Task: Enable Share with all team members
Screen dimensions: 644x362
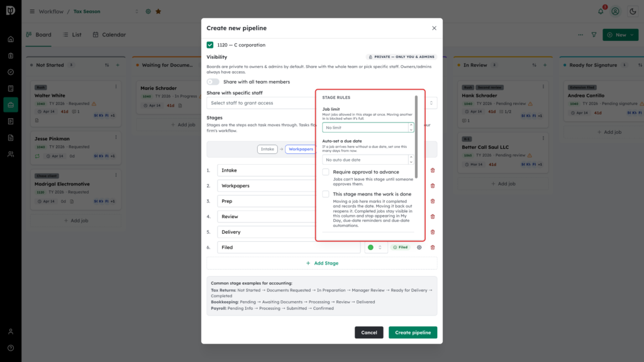Action: [x=213, y=82]
